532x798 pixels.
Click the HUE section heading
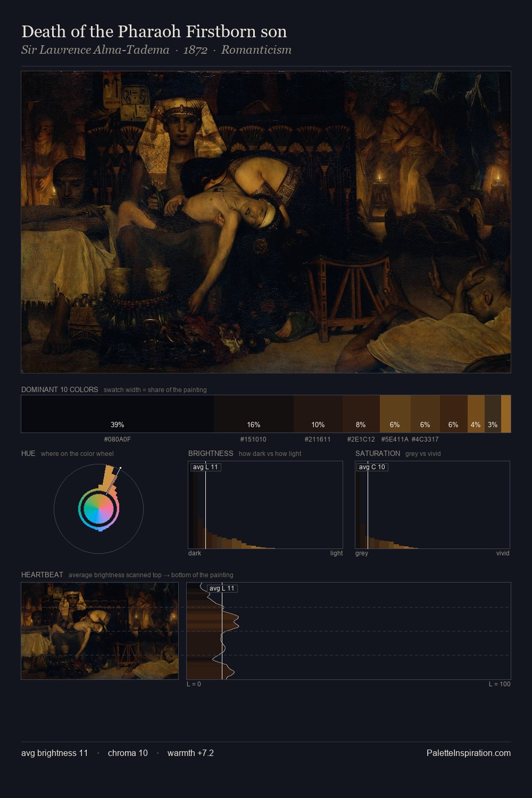point(28,453)
